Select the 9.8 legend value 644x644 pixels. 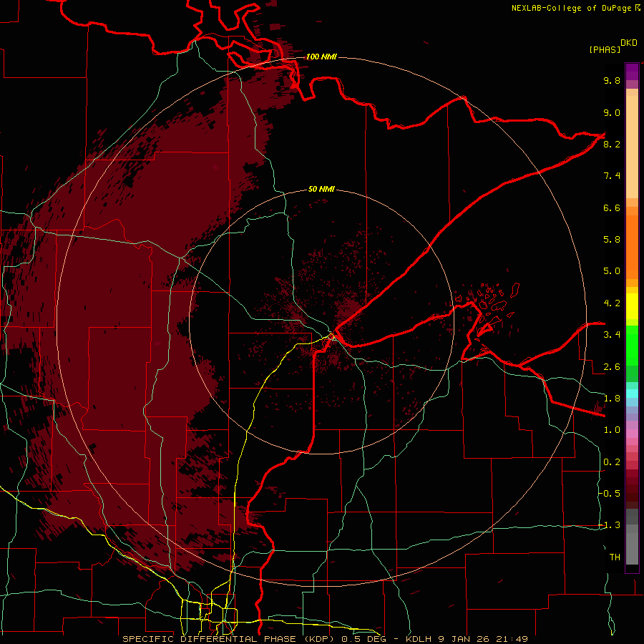click(x=612, y=80)
